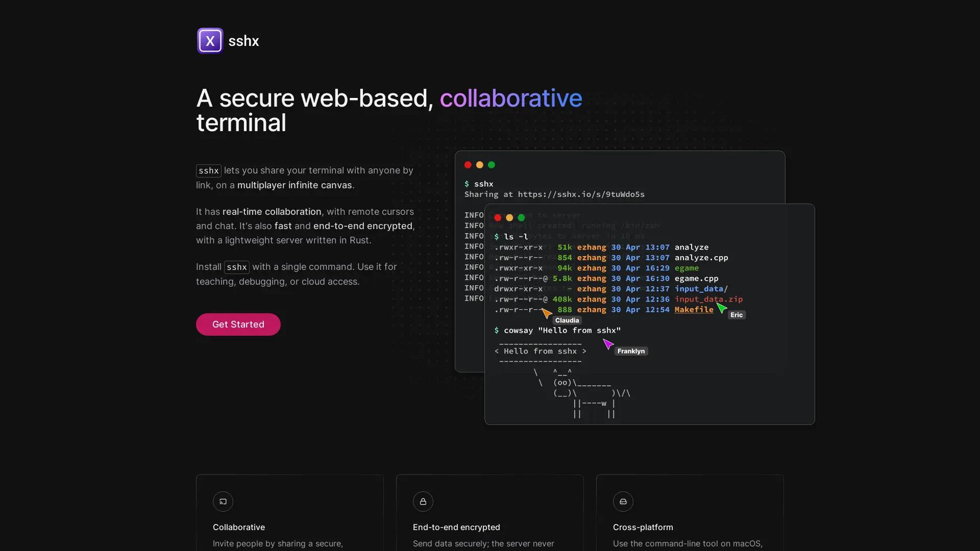This screenshot has height=551, width=980.
Task: Click Franklyn's cursor name tag
Action: pos(630,351)
